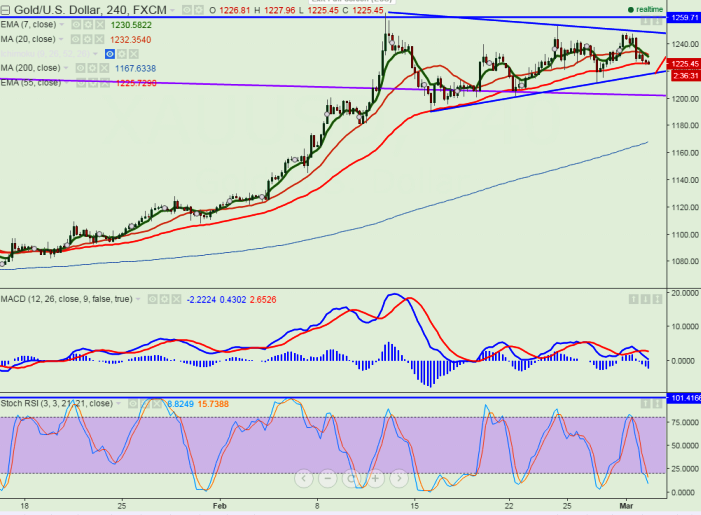Viewport: 701px width, 515px height.
Task: Click the 1167.6338 MA 200 value
Action: point(135,68)
